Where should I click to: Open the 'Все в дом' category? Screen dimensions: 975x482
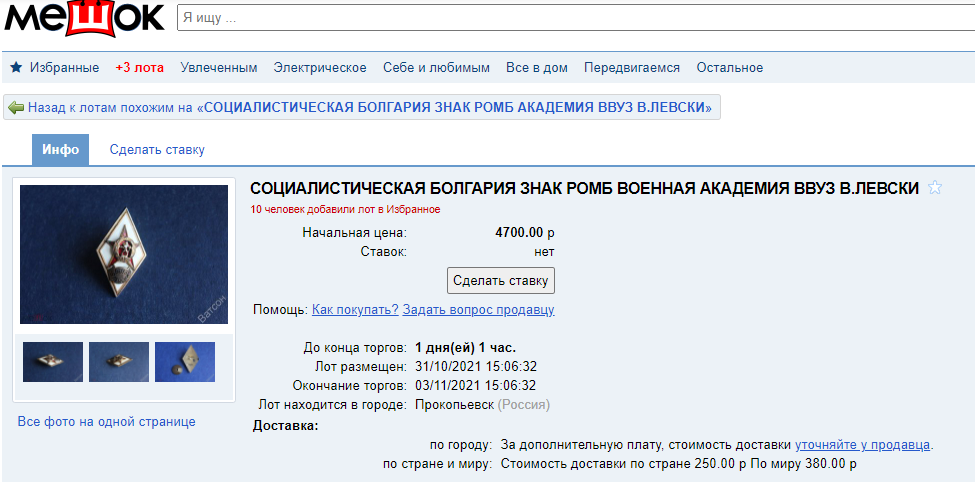537,68
